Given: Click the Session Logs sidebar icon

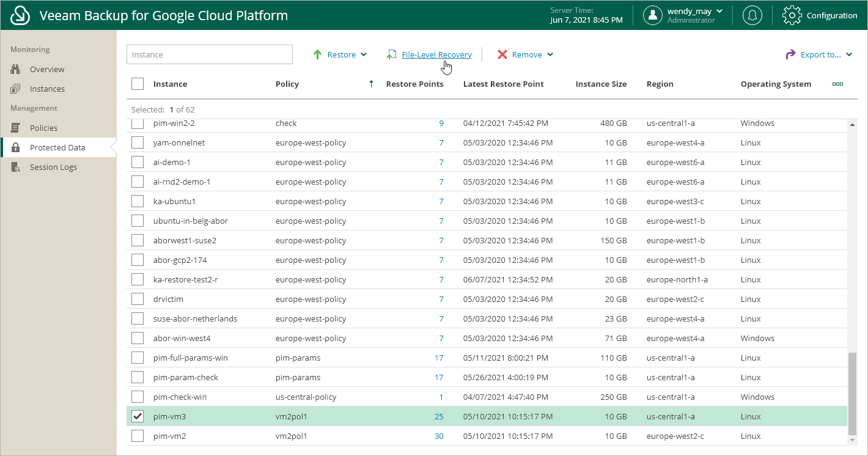Looking at the screenshot, I should click(x=16, y=167).
